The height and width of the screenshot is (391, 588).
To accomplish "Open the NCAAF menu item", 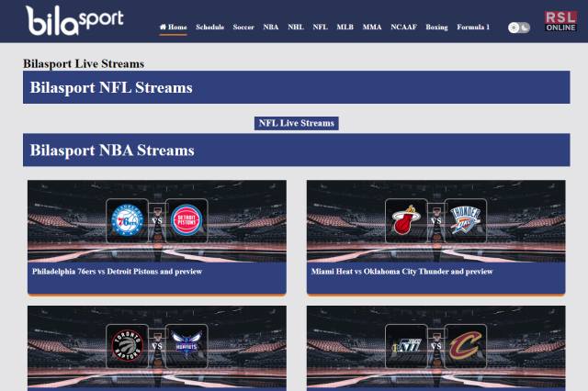I will (404, 27).
